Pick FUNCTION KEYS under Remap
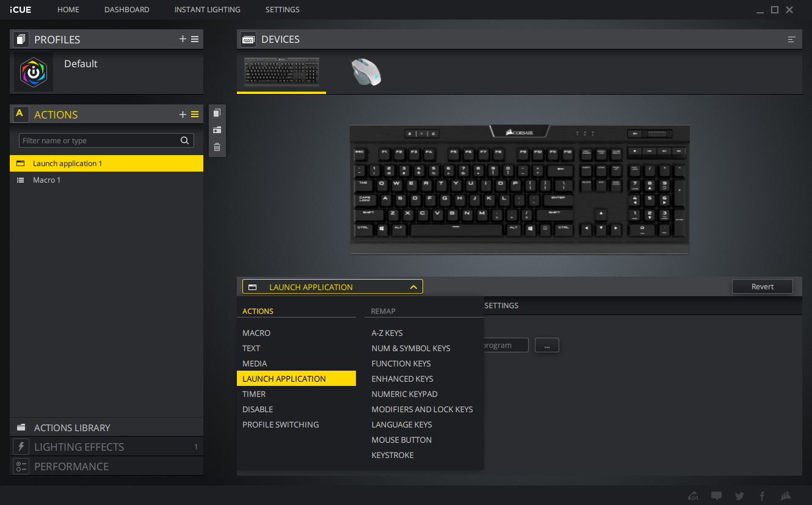The image size is (812, 505). tap(401, 364)
